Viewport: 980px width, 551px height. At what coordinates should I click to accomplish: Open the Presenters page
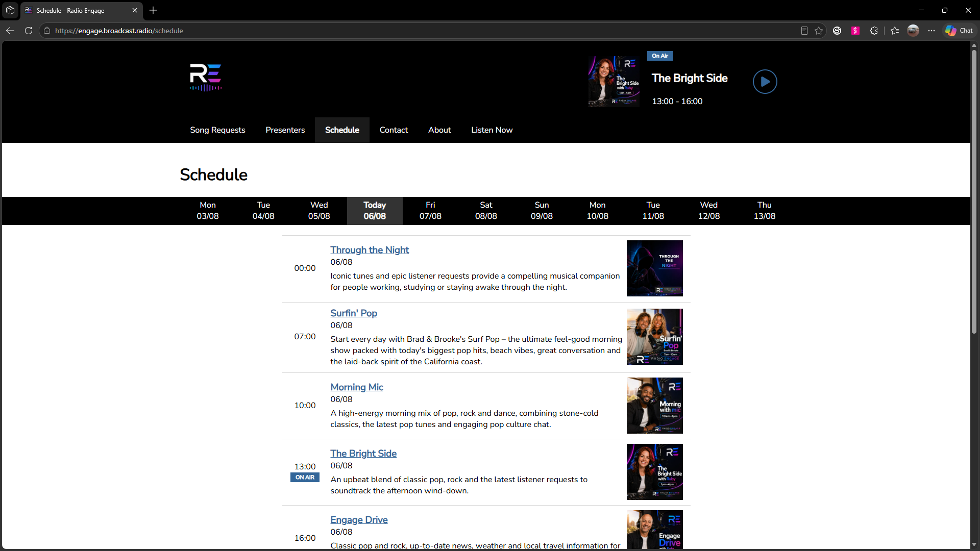pos(285,130)
